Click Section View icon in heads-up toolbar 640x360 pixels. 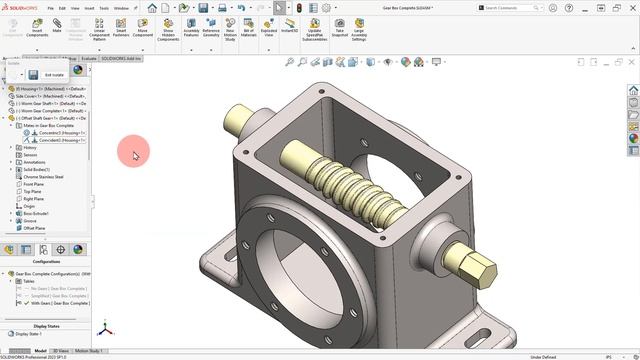click(x=328, y=62)
